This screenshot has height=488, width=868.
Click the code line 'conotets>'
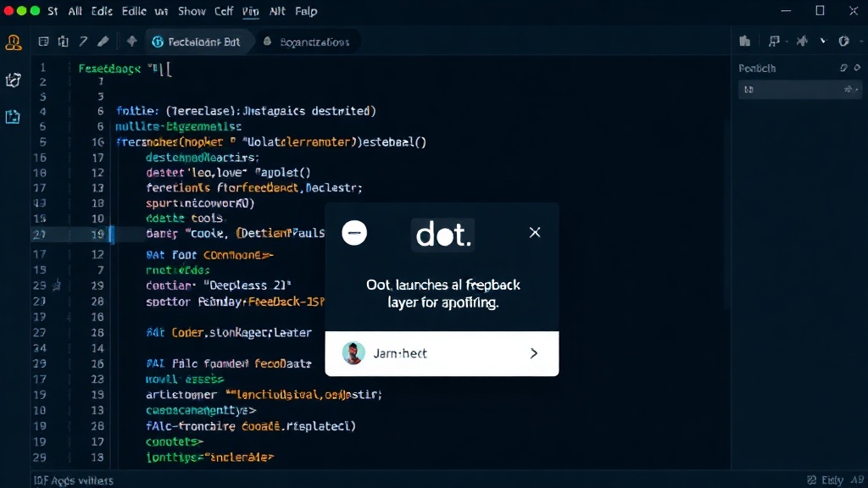tap(175, 441)
